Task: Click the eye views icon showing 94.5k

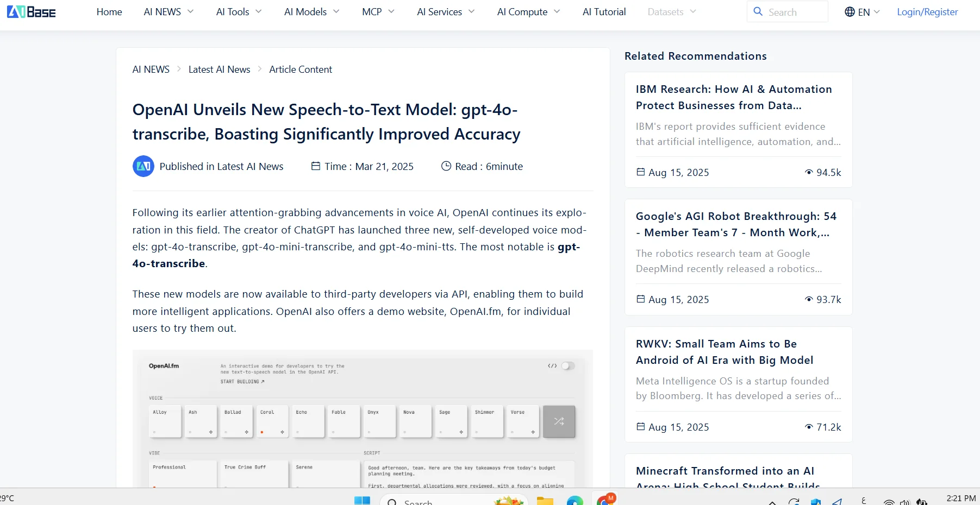Action: click(x=809, y=172)
